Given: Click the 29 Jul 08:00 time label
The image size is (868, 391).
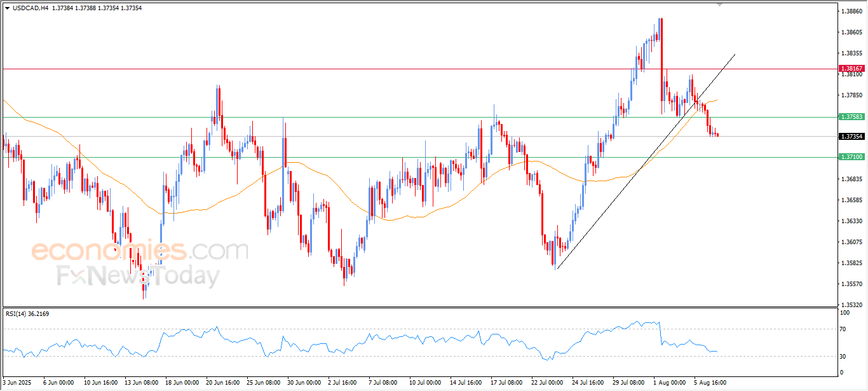Looking at the screenshot, I should pos(630,383).
